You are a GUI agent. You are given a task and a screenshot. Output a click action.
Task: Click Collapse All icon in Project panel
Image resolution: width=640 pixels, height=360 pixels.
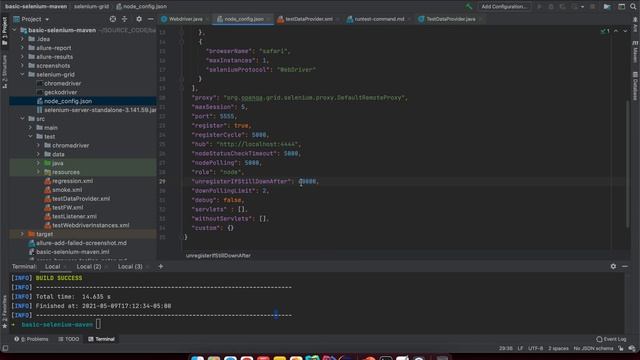(124, 19)
